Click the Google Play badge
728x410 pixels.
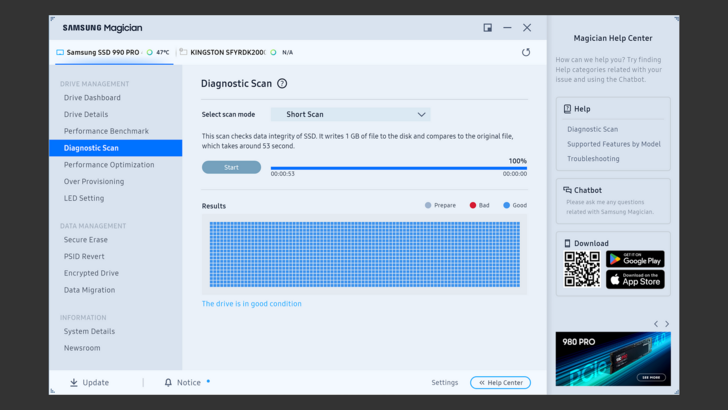(x=635, y=259)
